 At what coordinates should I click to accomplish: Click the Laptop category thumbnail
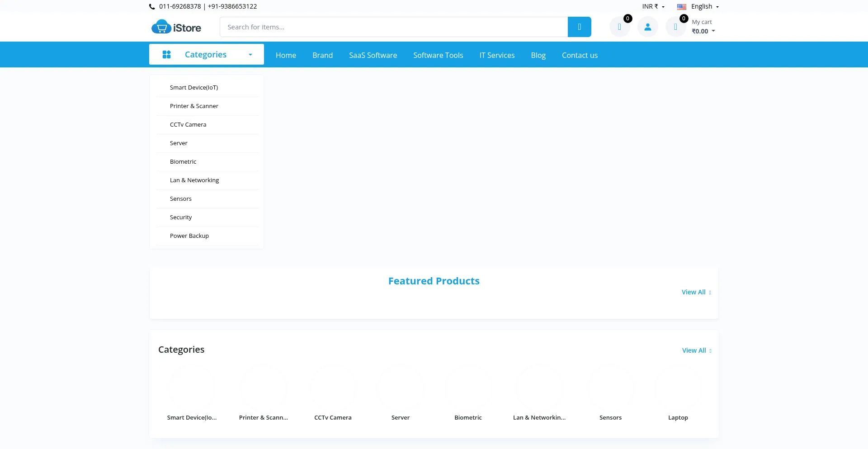[x=678, y=388]
